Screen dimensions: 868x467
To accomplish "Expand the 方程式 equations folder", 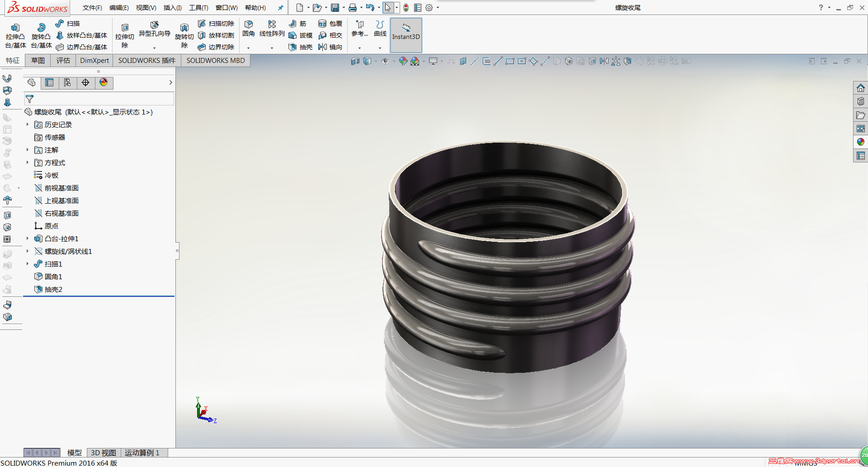I will (28, 162).
